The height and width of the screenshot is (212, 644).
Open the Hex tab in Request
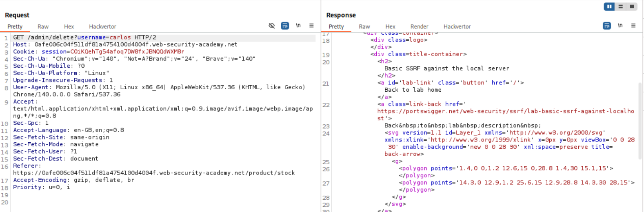point(69,26)
